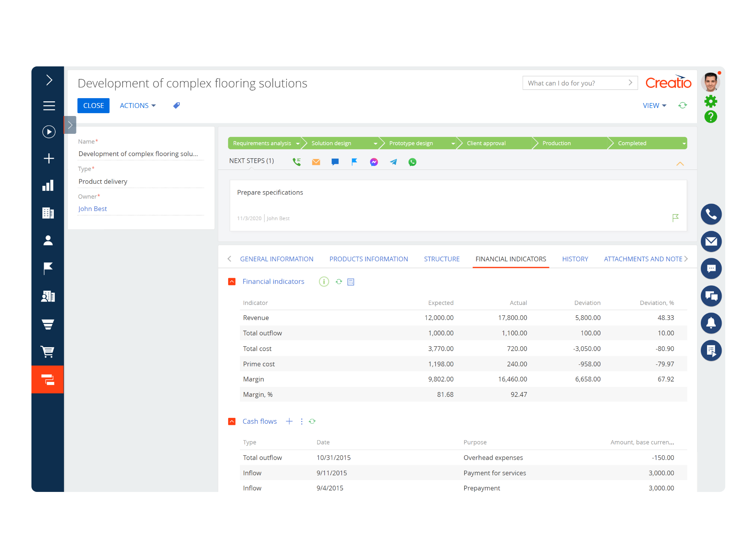
Task: Open the VIEW dropdown
Action: tap(654, 105)
